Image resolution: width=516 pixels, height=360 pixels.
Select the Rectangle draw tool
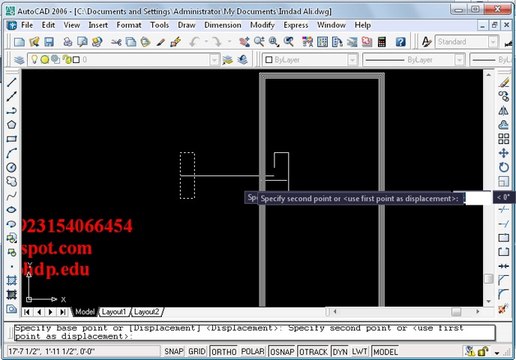(12, 139)
